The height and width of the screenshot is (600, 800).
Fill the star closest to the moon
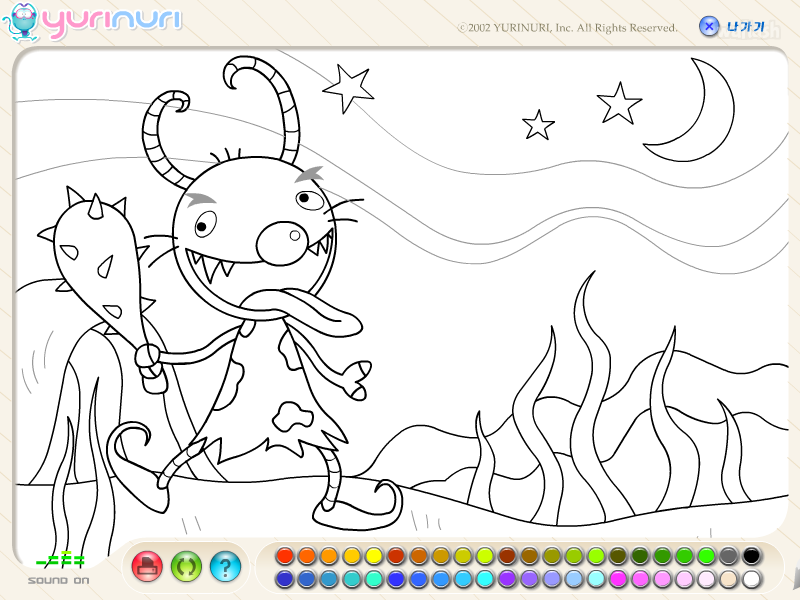click(x=618, y=105)
